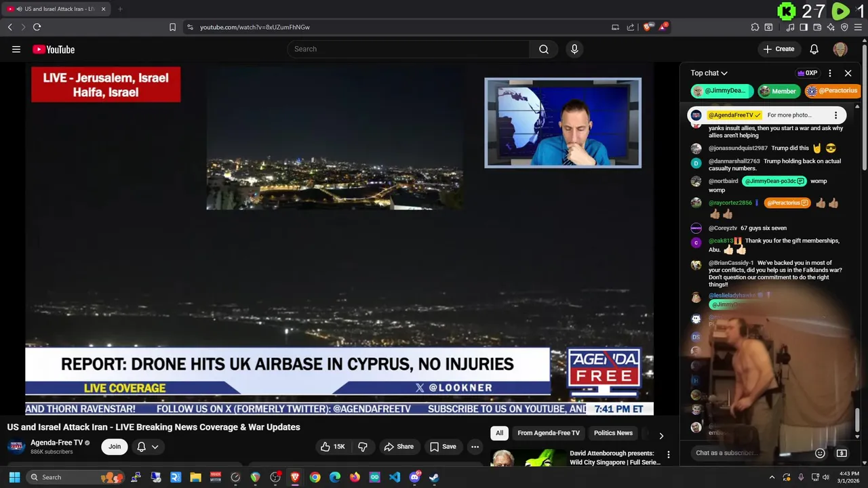Select Politics News chip
This screenshot has width=868, height=488.
click(613, 433)
